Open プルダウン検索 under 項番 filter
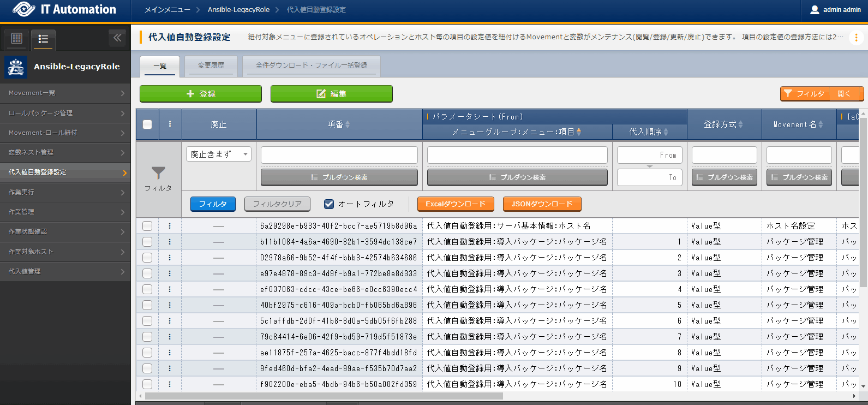 pyautogui.click(x=339, y=177)
